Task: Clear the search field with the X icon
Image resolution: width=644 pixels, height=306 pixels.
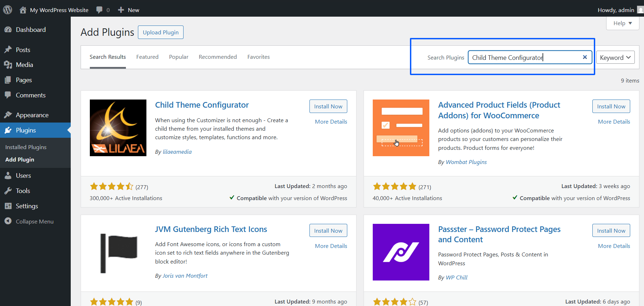Action: pos(585,57)
